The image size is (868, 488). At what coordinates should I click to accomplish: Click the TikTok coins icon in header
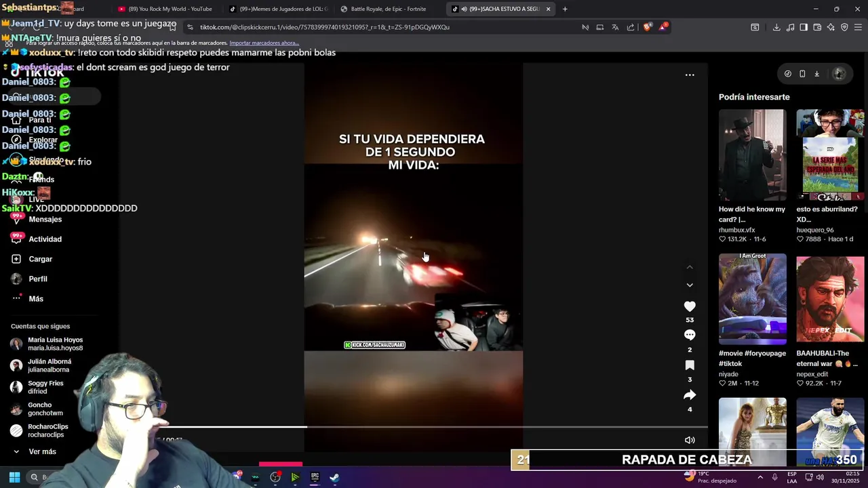[787, 74]
